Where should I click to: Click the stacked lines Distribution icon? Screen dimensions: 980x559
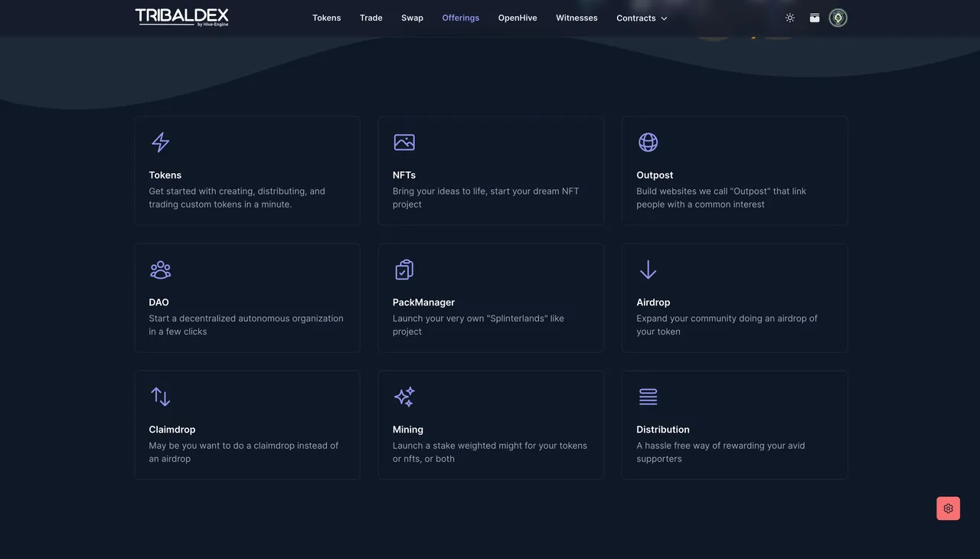[x=648, y=397]
